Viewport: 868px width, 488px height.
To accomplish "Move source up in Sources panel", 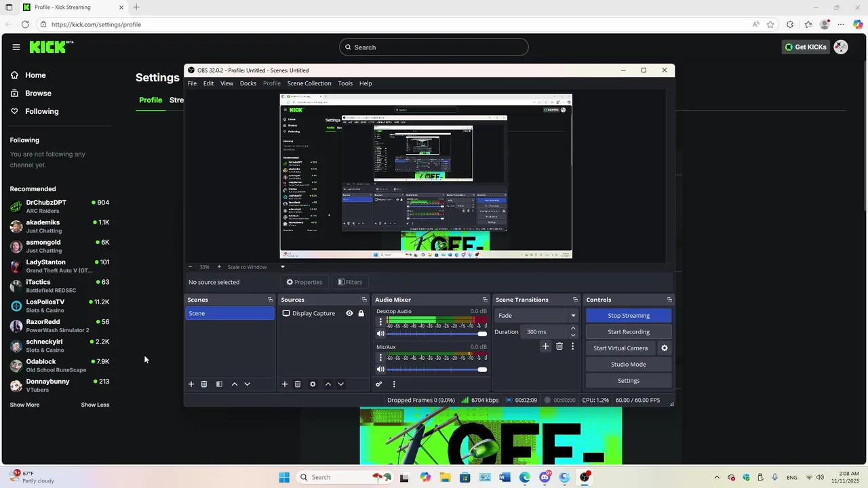I will coord(328,384).
